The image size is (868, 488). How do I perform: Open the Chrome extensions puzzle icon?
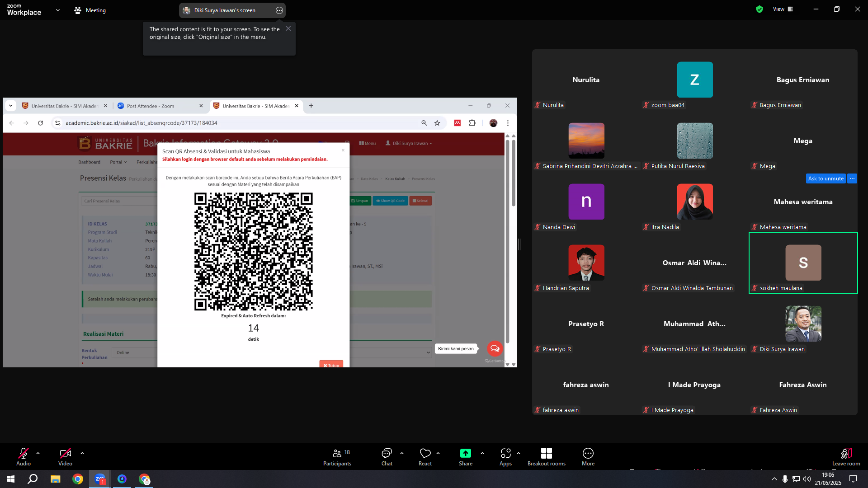(472, 123)
